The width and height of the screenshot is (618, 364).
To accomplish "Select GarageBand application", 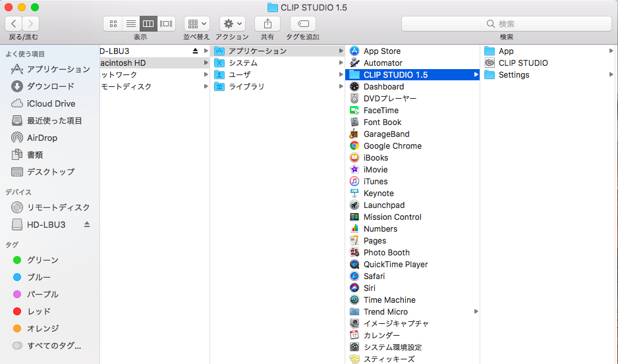I will tap(412, 134).
